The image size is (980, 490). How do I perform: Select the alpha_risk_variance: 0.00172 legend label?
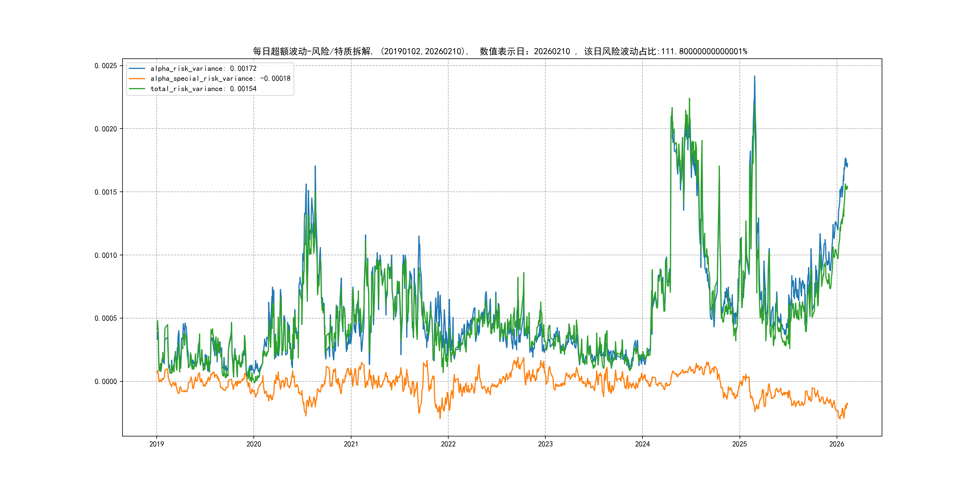[204, 68]
